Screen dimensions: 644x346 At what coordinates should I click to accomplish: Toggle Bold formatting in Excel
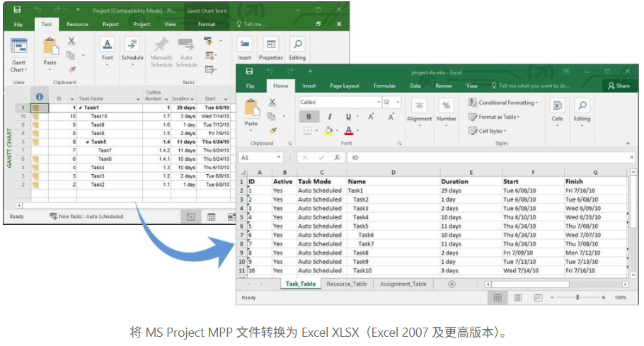pyautogui.click(x=309, y=117)
